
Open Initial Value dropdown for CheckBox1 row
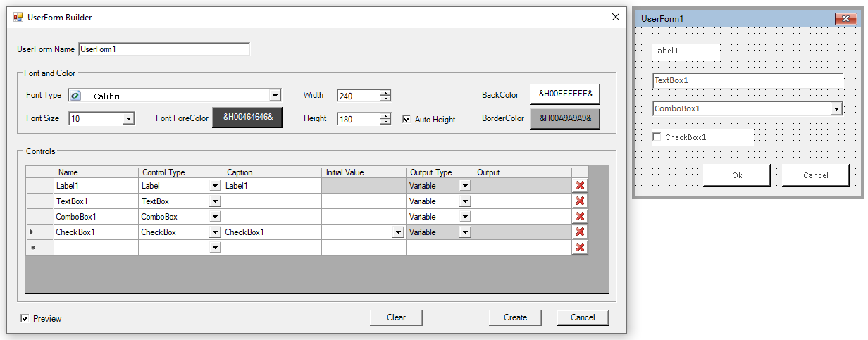click(398, 232)
